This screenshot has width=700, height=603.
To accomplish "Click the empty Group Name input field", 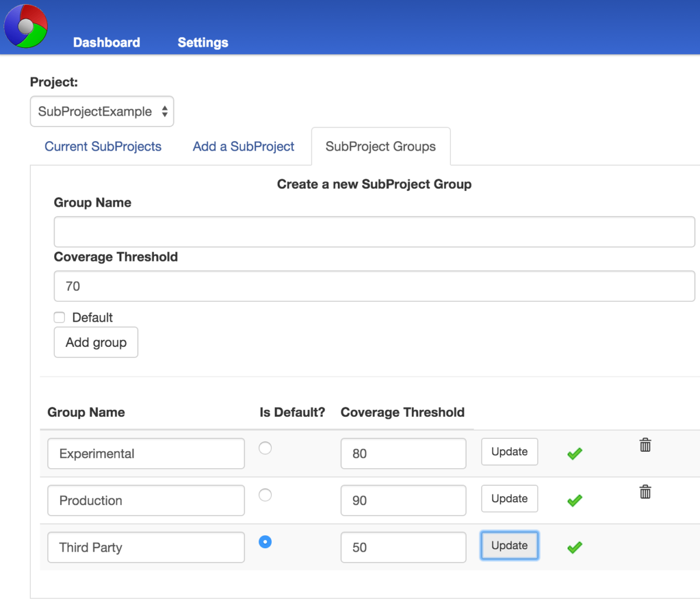I will pos(374,232).
